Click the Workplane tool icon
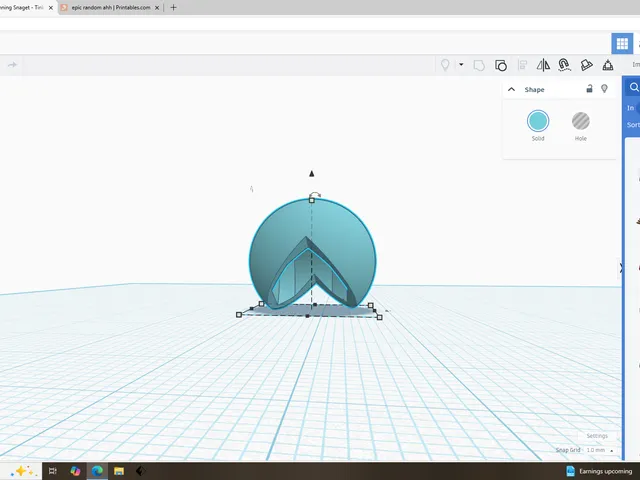The height and width of the screenshot is (480, 640). coord(586,65)
